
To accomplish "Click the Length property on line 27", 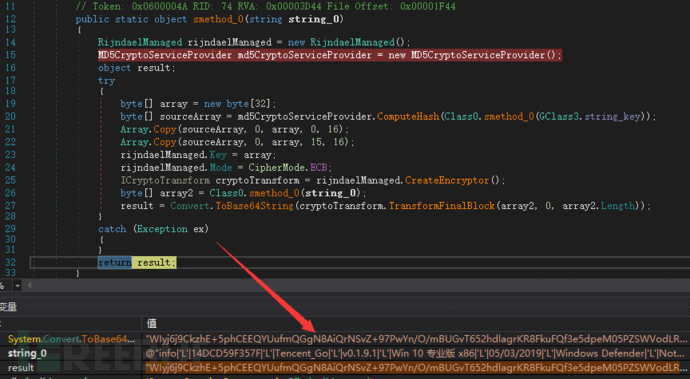I will click(x=619, y=206).
